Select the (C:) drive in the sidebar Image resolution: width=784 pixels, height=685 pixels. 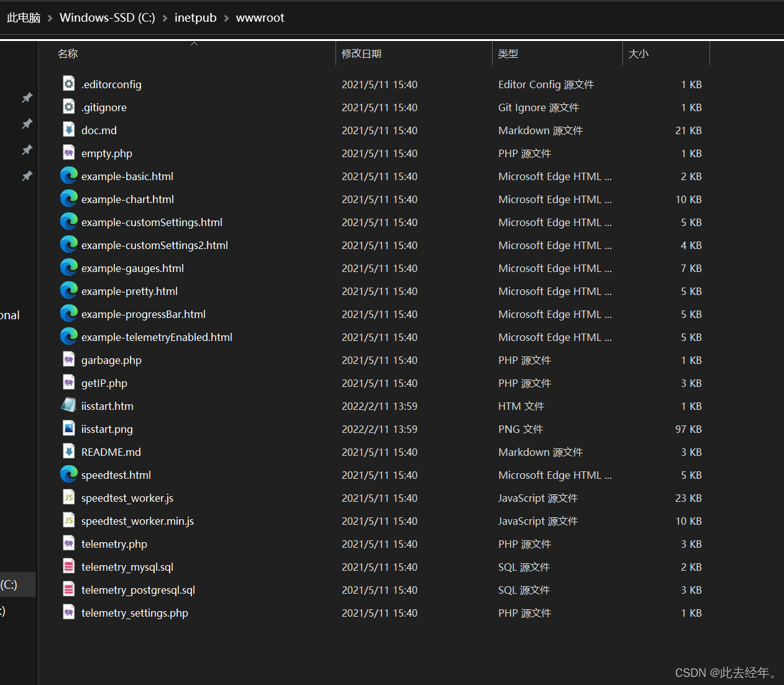point(17,584)
